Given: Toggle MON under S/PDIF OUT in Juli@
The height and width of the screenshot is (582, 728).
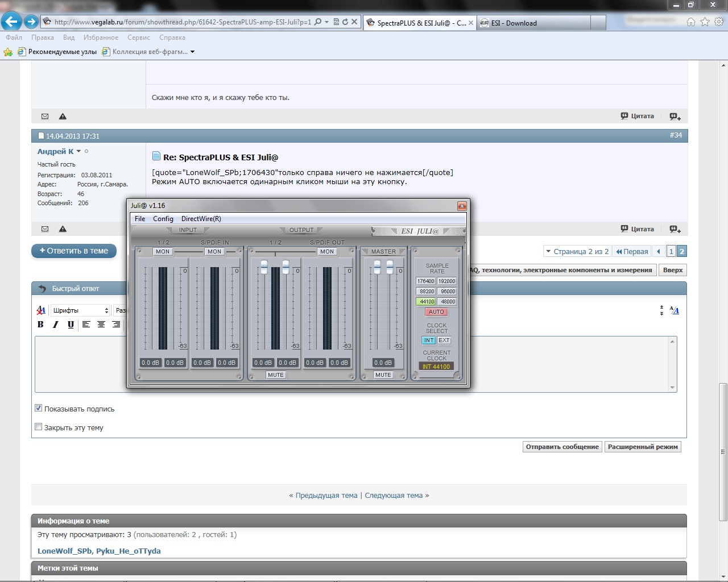Looking at the screenshot, I should tap(327, 252).
